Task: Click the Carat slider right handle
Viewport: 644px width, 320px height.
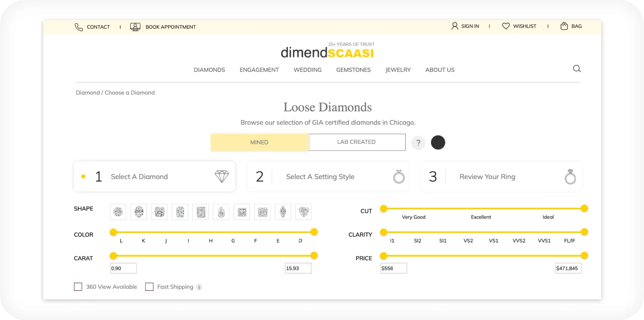Action: coord(314,256)
